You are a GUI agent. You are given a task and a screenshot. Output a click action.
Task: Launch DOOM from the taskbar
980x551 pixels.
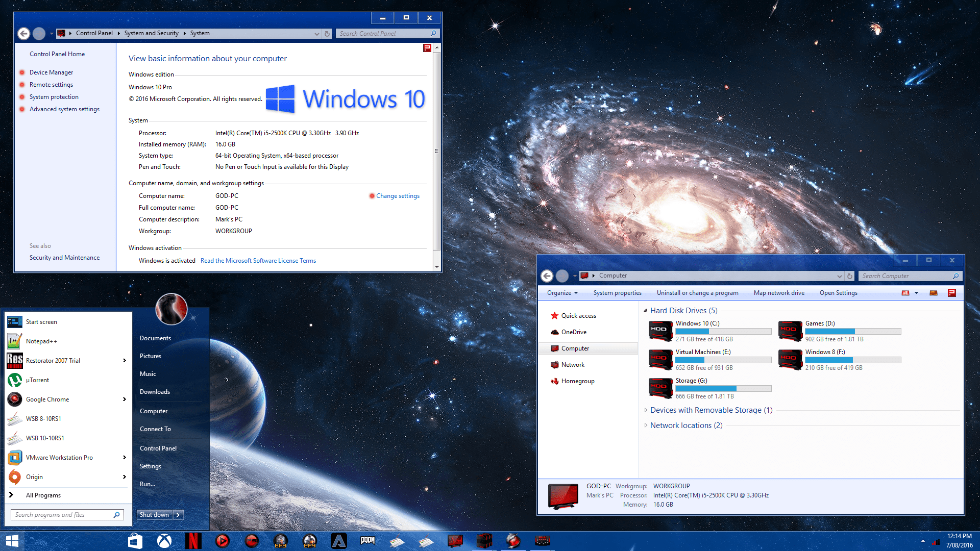367,541
